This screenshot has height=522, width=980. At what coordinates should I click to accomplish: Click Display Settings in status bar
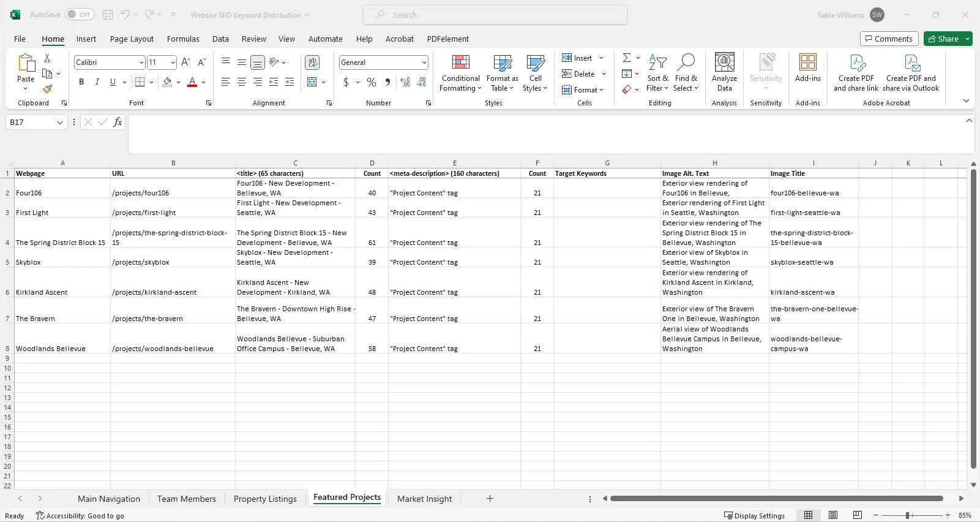(754, 515)
